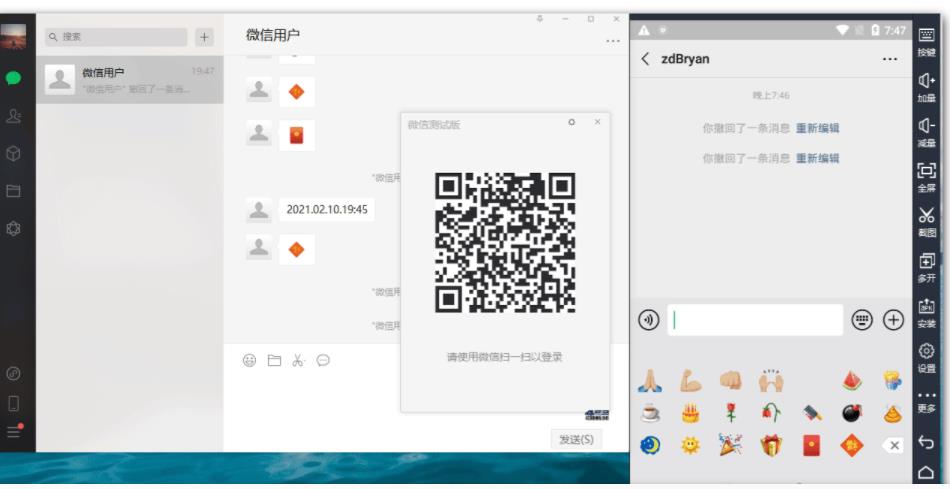
Task: Click the phone icon in WeChat sidebar
Action: pyautogui.click(x=13, y=403)
